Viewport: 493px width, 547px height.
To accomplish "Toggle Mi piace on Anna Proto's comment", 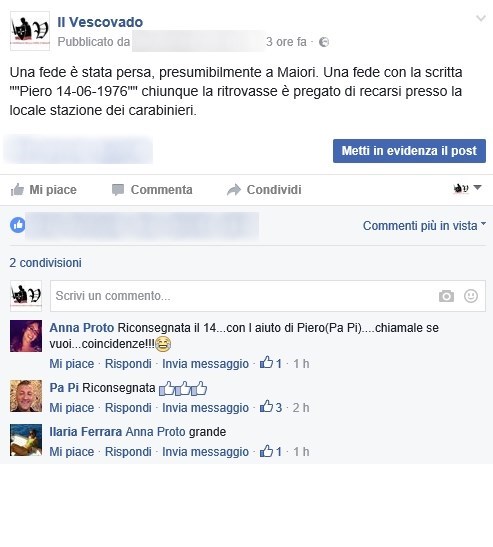I will pos(72,364).
